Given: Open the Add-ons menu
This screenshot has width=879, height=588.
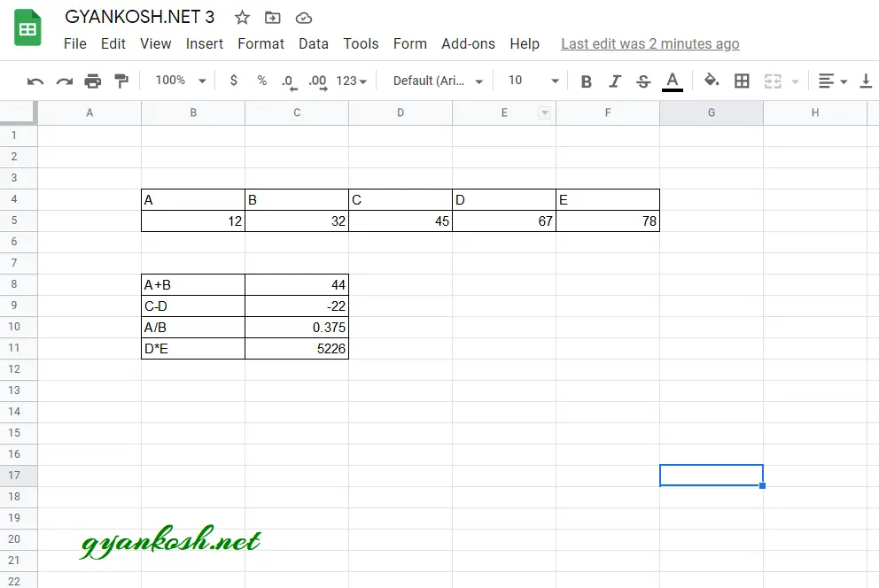Looking at the screenshot, I should [x=468, y=43].
